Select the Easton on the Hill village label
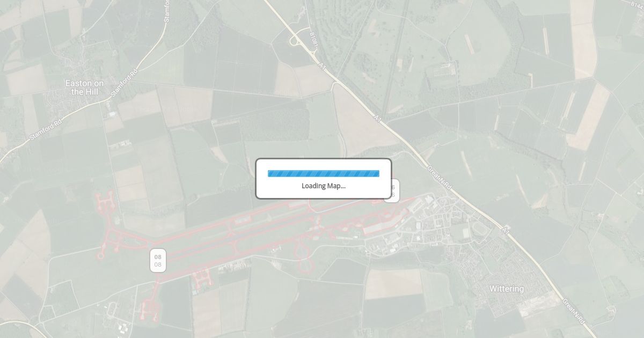 (x=84, y=87)
